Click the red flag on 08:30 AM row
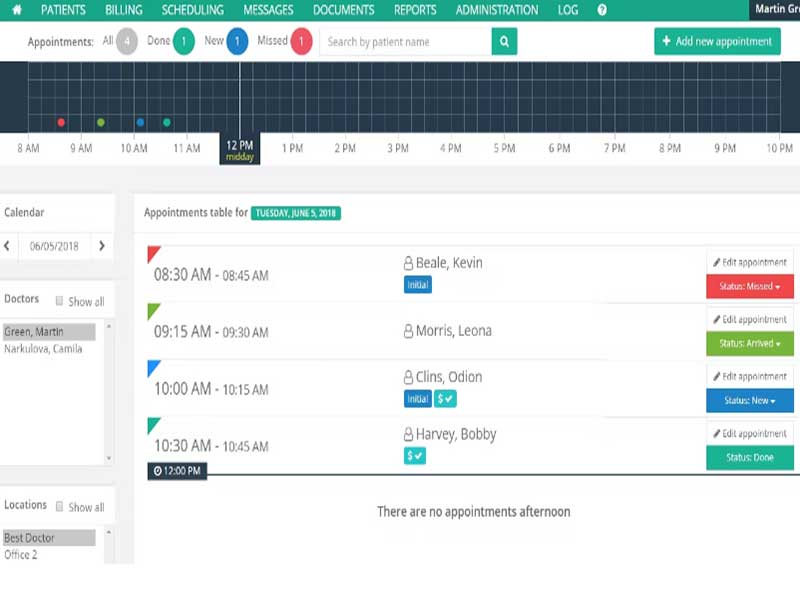 coord(153,253)
